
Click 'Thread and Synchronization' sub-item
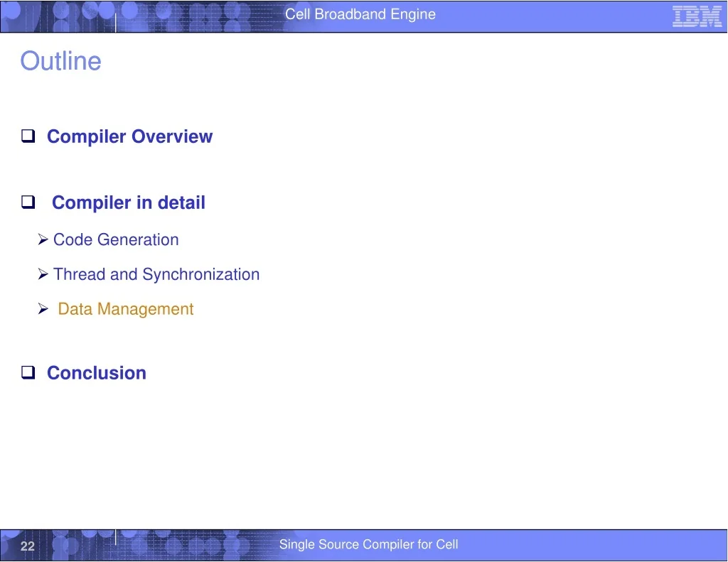pyautogui.click(x=156, y=274)
